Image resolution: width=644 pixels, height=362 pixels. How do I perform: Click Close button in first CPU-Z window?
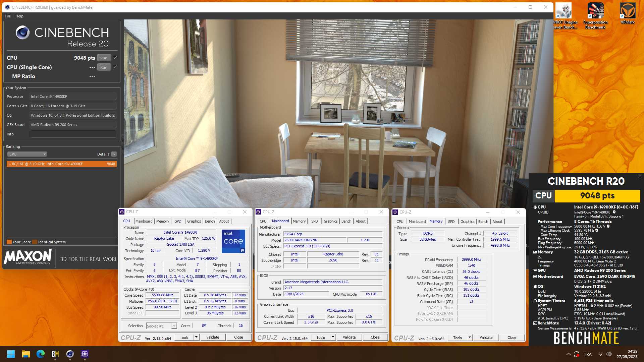point(238,338)
